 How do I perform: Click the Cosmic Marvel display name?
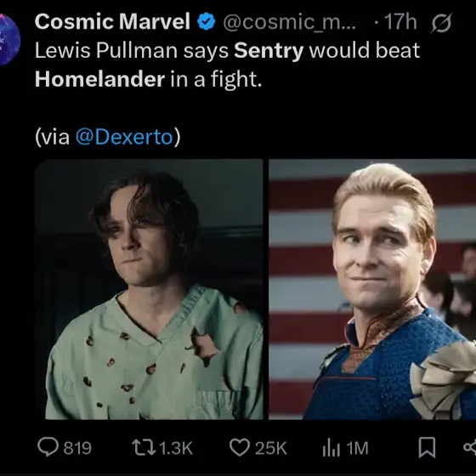coord(112,21)
